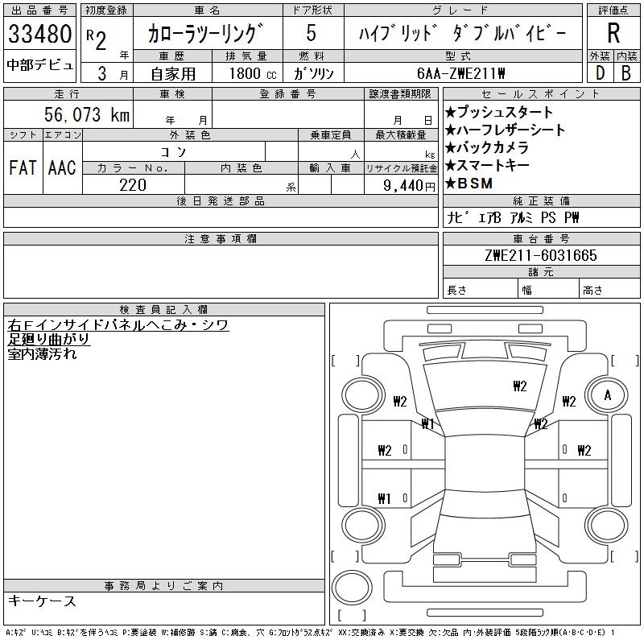Screen dimensions: 644x644
Task: Click the inspector note 室内薄汚れ
Action: click(x=42, y=353)
